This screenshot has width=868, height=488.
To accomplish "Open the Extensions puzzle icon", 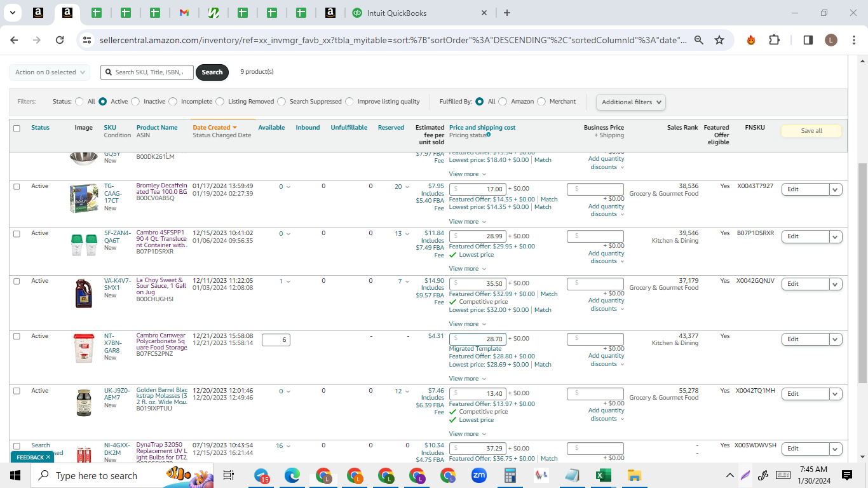I will tap(774, 40).
